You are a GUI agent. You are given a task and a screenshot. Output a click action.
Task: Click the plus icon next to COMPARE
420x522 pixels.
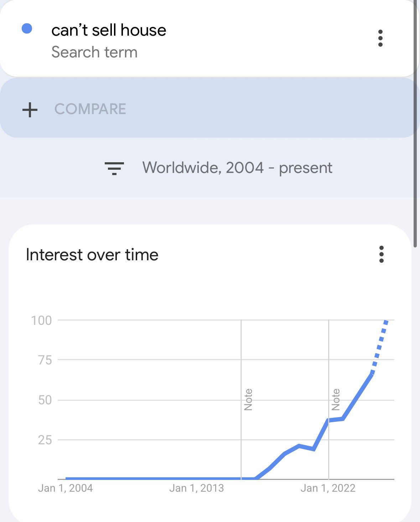[x=31, y=109]
